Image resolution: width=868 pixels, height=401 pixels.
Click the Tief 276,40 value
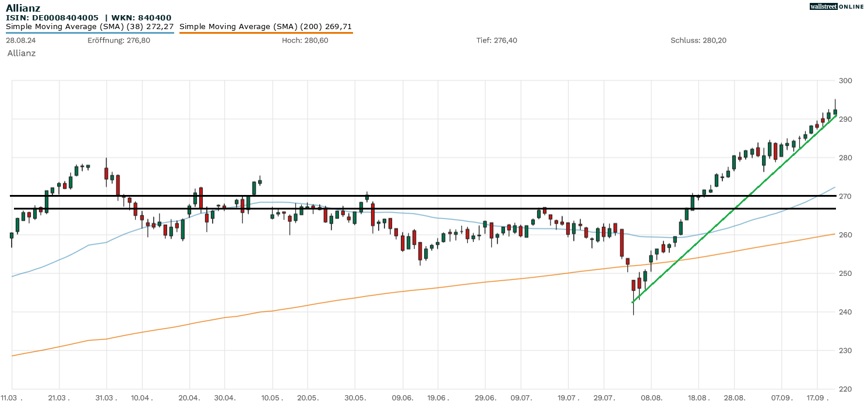coord(496,41)
